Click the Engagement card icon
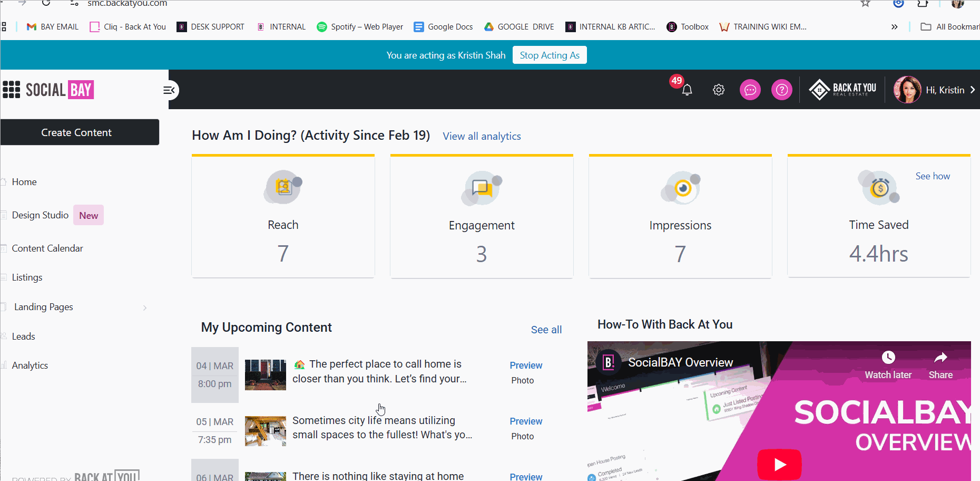This screenshot has width=980, height=481. 482,188
